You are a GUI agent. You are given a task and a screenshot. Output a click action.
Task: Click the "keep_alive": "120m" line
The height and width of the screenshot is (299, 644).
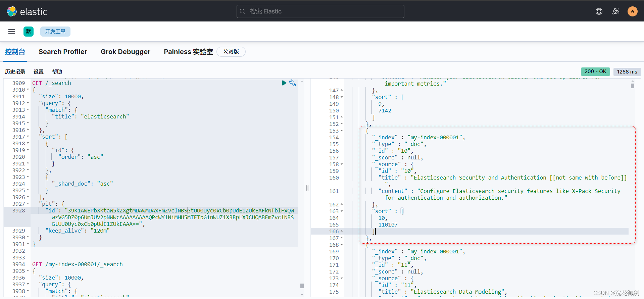pos(78,231)
